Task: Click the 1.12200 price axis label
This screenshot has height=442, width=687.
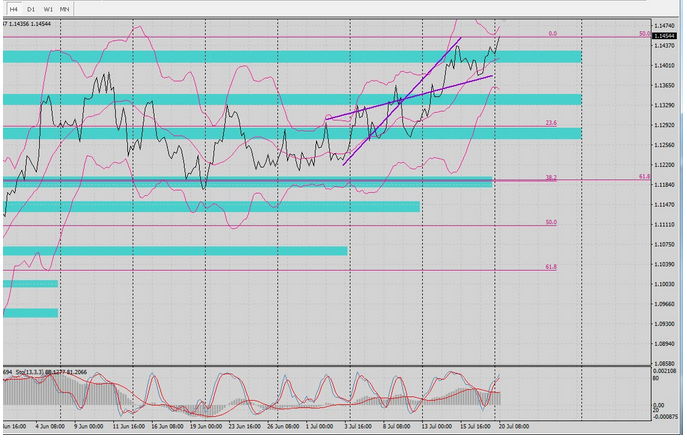Action: (x=664, y=165)
